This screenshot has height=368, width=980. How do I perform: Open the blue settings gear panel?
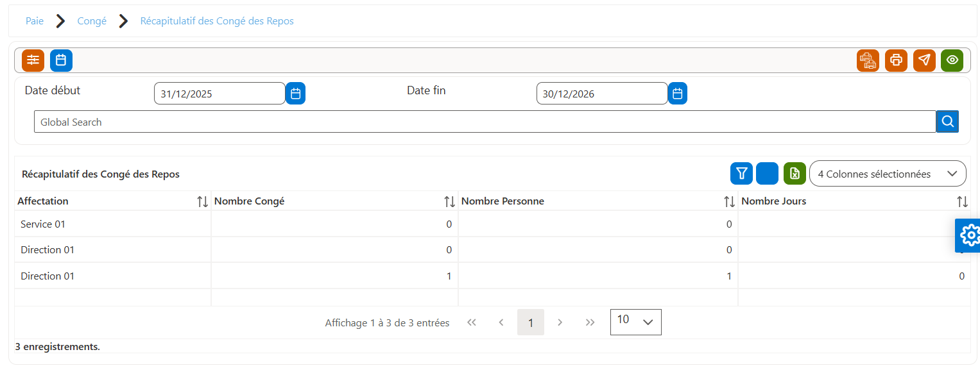click(968, 235)
